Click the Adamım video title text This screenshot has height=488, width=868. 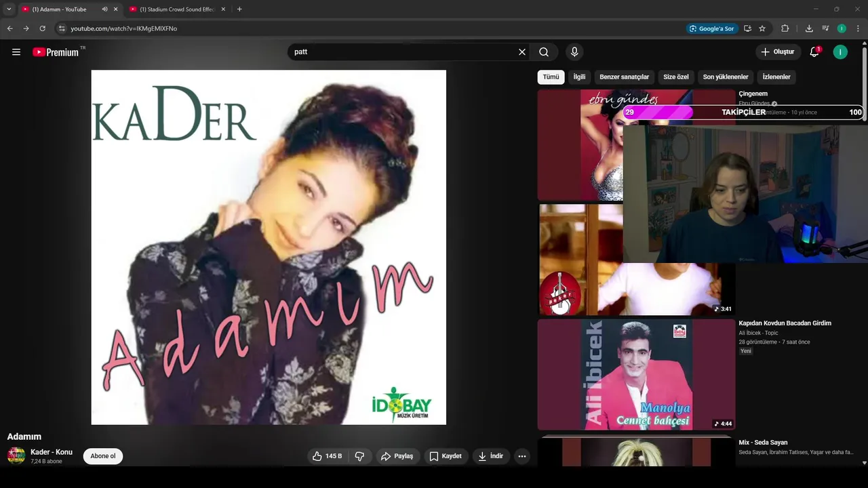click(x=24, y=436)
